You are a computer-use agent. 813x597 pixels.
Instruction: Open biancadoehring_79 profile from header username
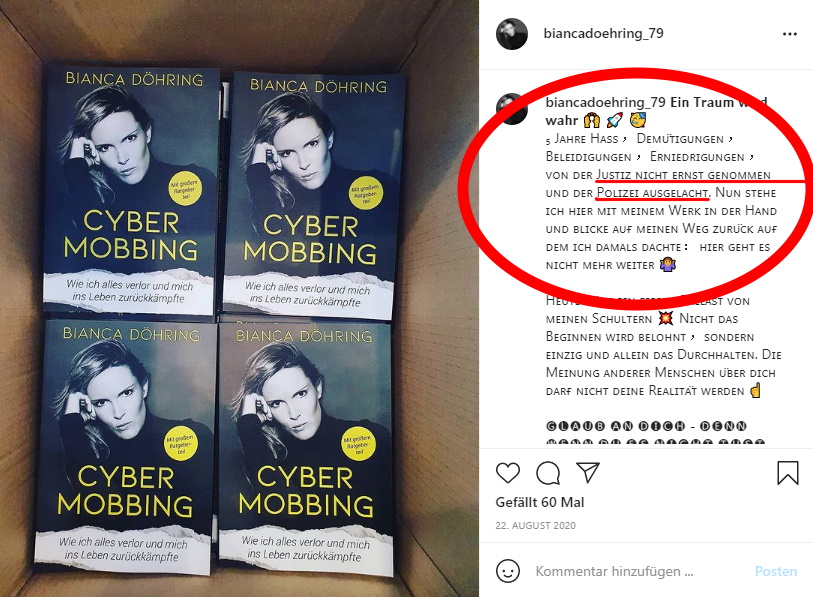coord(603,33)
